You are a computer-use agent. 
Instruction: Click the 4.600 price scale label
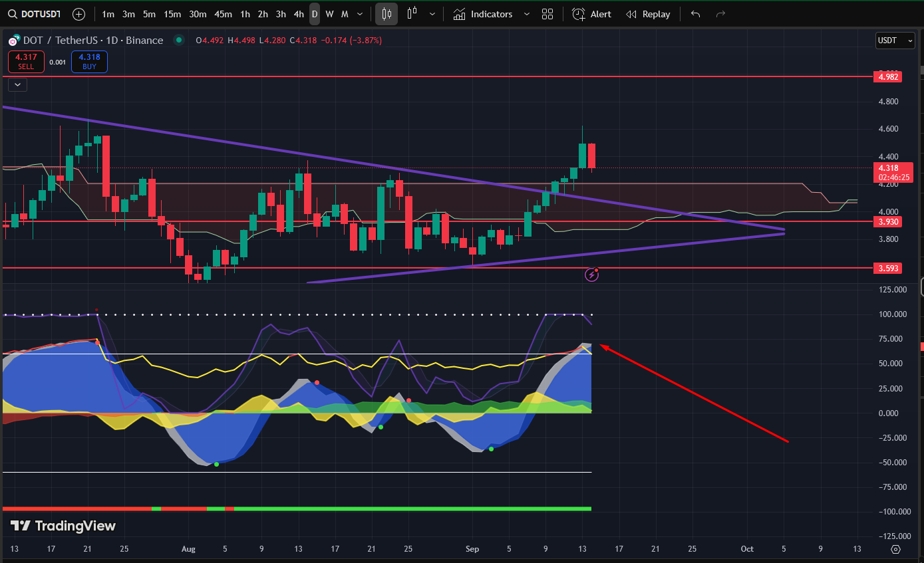click(889, 129)
